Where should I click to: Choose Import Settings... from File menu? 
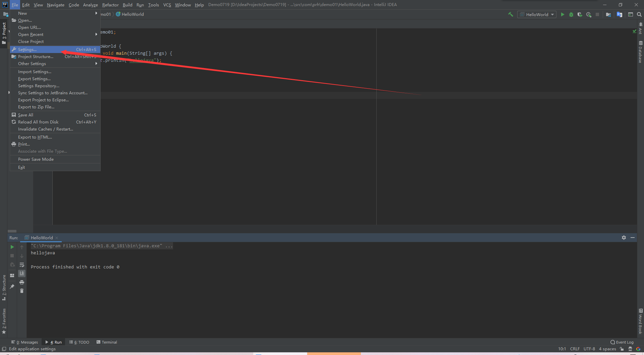(55, 72)
